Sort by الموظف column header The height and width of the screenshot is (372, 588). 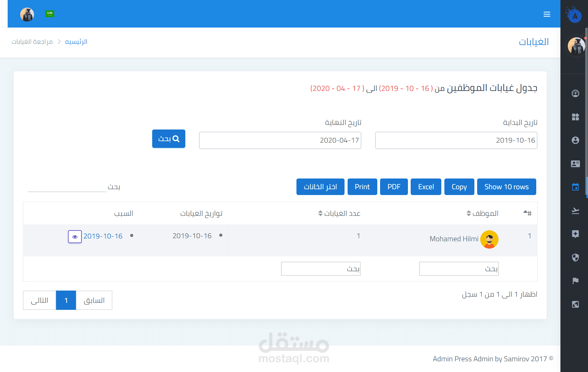pos(485,213)
